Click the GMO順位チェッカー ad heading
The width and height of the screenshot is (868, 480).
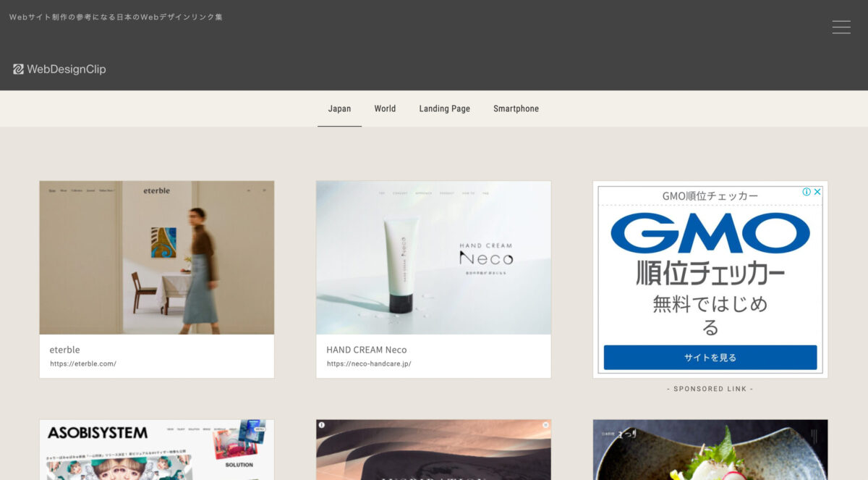pyautogui.click(x=710, y=196)
